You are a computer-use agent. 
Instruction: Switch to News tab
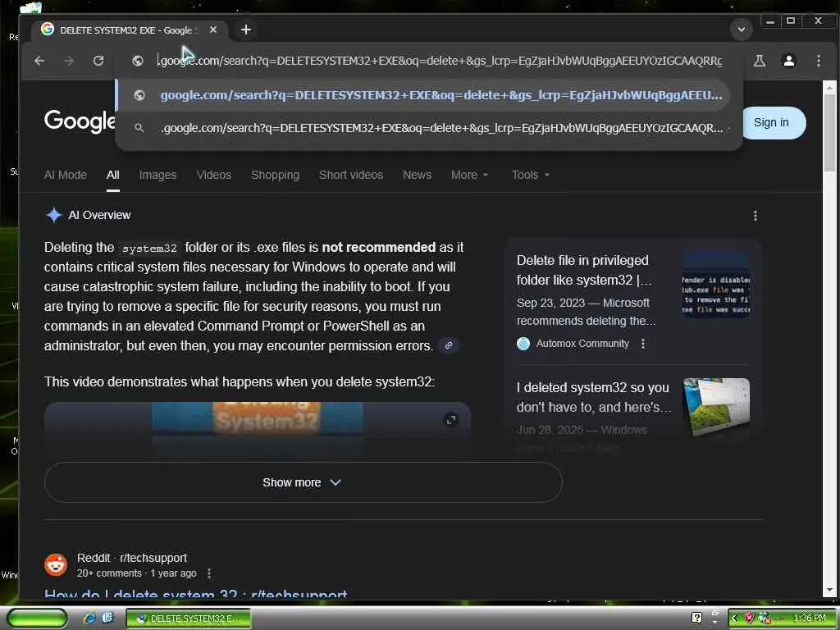pyautogui.click(x=417, y=176)
